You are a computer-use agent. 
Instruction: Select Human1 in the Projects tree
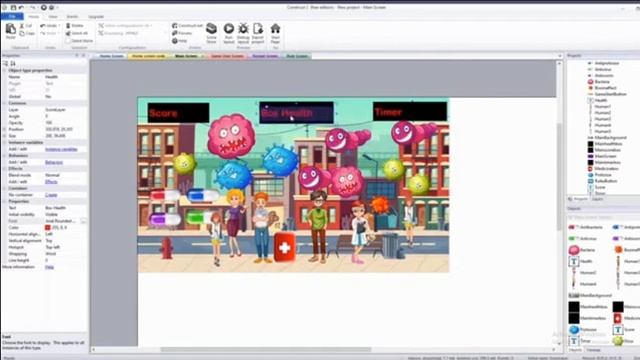tap(602, 107)
